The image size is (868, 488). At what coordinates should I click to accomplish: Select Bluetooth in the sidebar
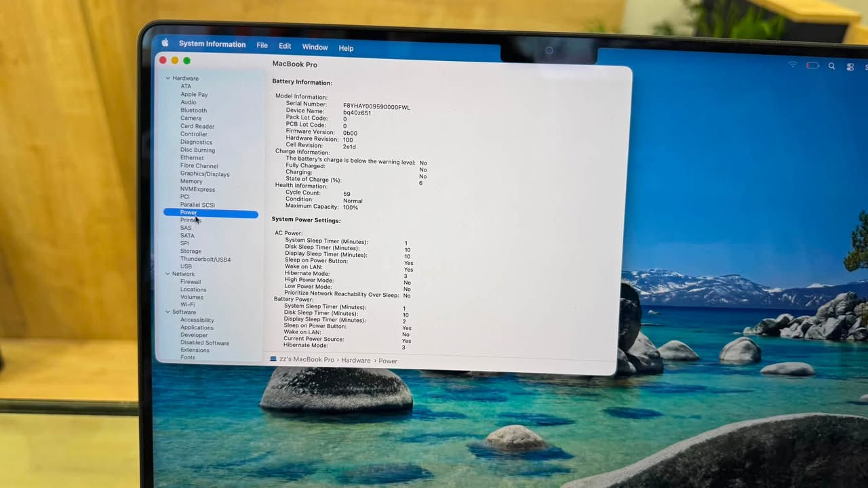coord(194,110)
